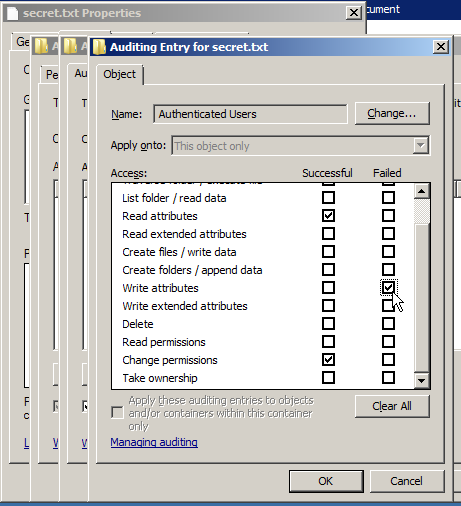The height and width of the screenshot is (506, 461).
Task: Click the Take ownership label
Action: [160, 378]
